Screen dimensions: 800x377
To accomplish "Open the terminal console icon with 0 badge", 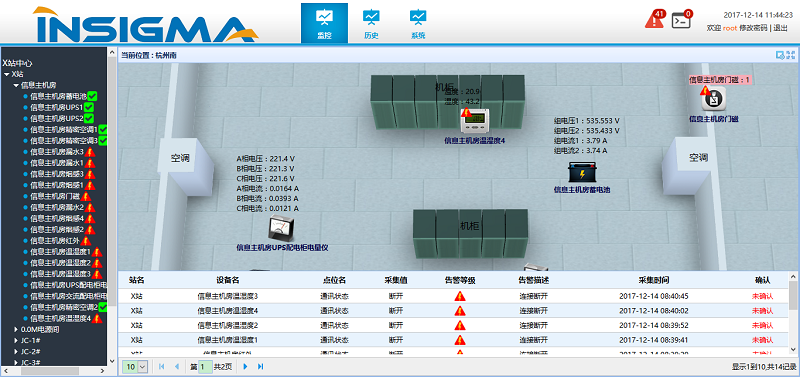I will [x=681, y=20].
